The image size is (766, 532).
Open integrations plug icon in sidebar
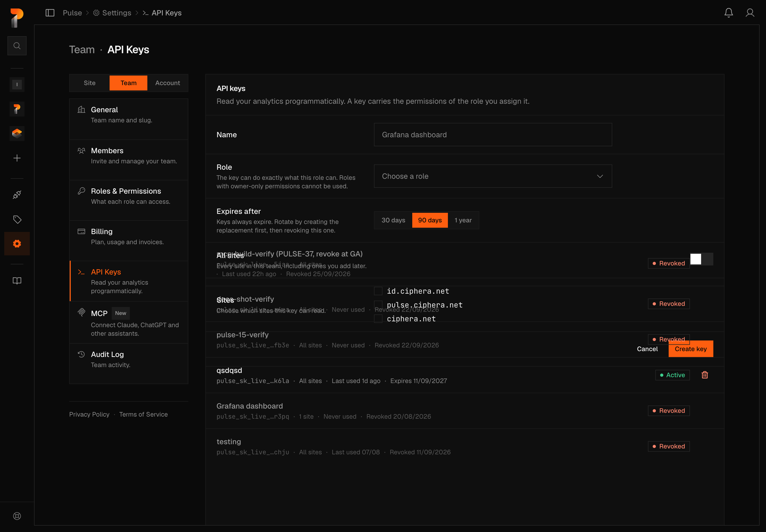point(17,195)
